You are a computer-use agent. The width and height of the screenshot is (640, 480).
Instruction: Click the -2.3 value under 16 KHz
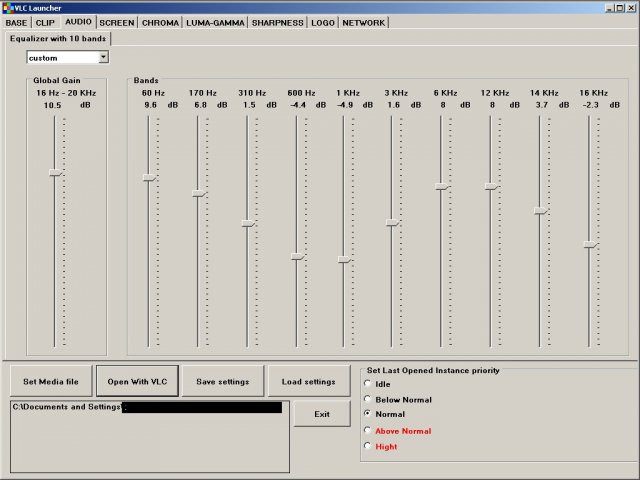coord(591,105)
